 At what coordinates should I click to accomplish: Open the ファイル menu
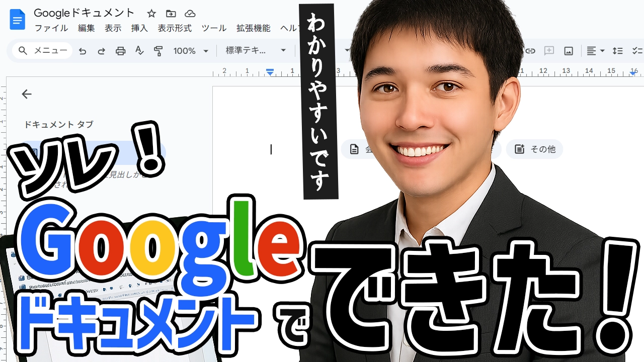click(x=51, y=28)
